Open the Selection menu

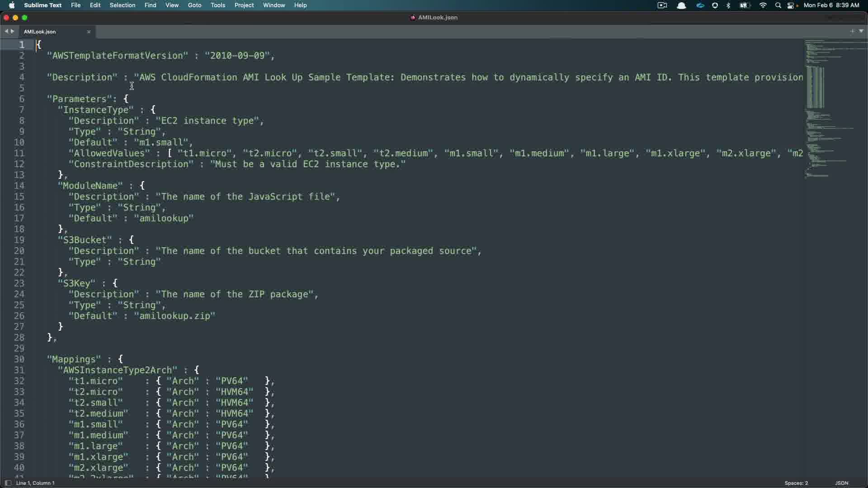[x=123, y=5]
